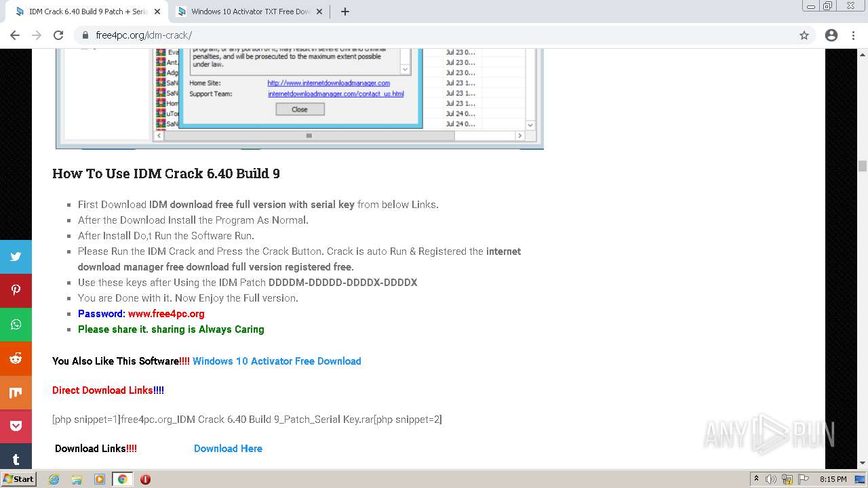868x488 pixels.
Task: Open the network tray icon
Action: point(787,479)
